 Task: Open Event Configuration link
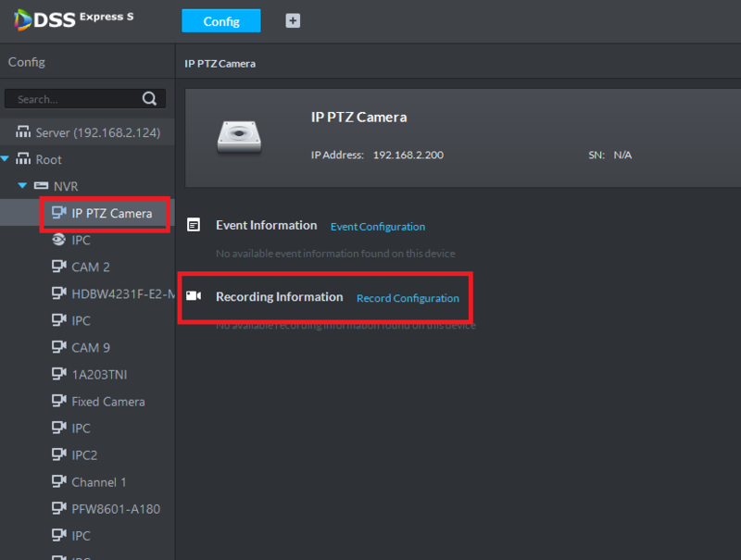[378, 227]
